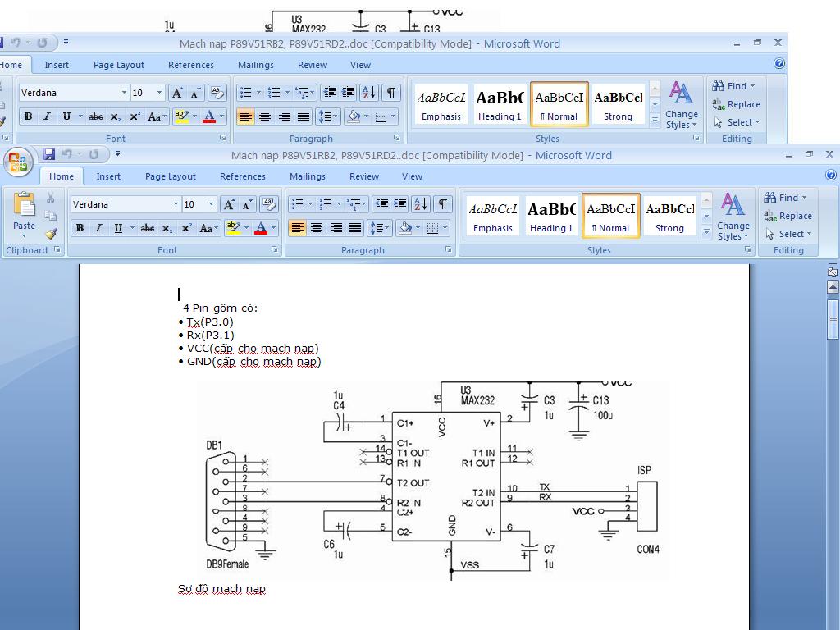
Task: Apply text highlight color in front window
Action: click(x=233, y=228)
